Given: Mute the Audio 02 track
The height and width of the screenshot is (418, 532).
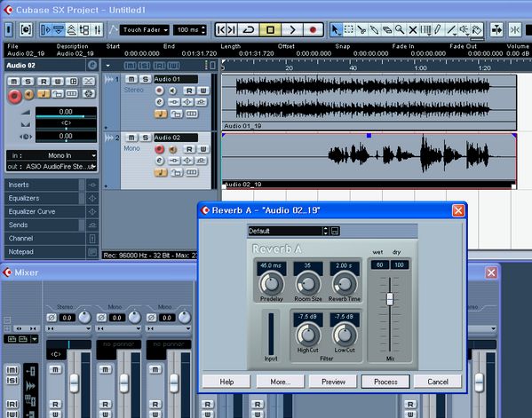Looking at the screenshot, I should (131, 138).
